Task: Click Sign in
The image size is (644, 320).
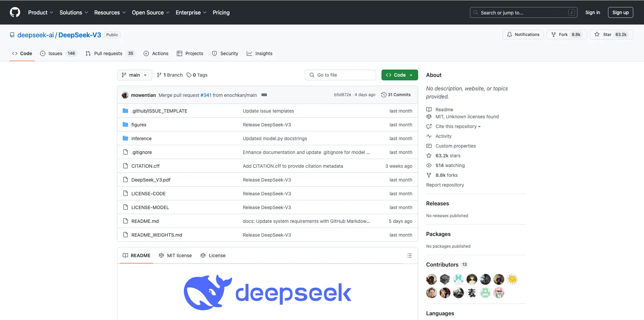Action: (x=593, y=12)
